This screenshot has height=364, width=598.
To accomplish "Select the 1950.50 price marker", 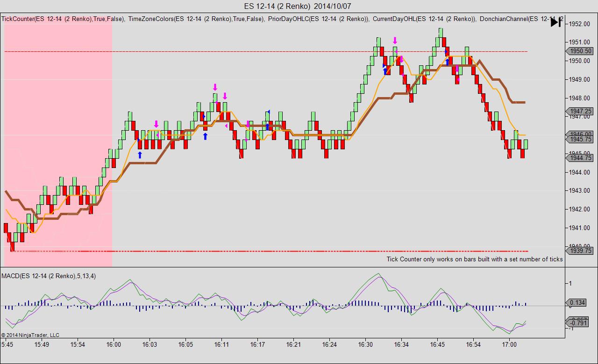I will click(x=579, y=51).
